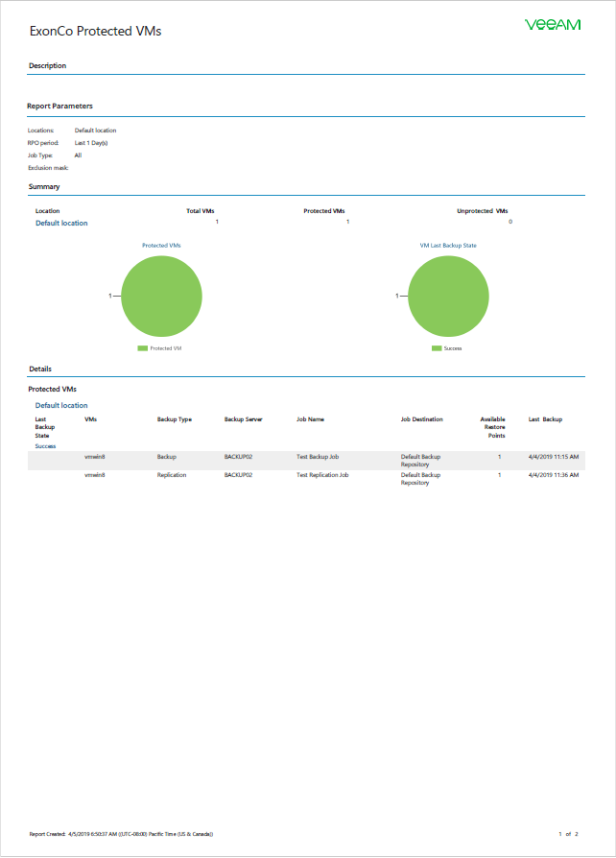The width and height of the screenshot is (616, 858).
Task: Select the ExonCo Protected VMs report title
Action: [x=95, y=31]
